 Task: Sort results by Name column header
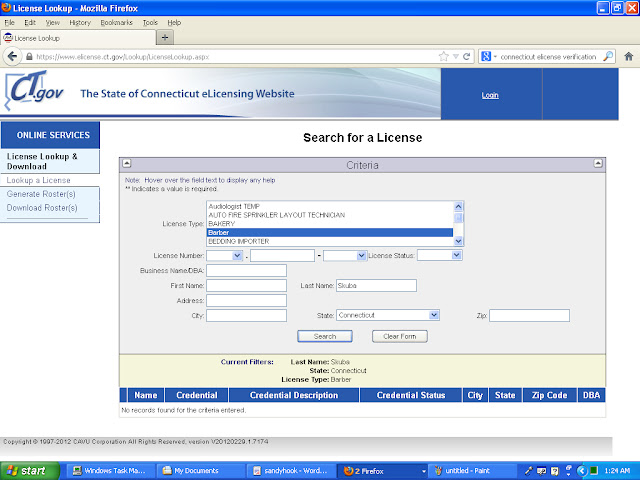(146, 395)
